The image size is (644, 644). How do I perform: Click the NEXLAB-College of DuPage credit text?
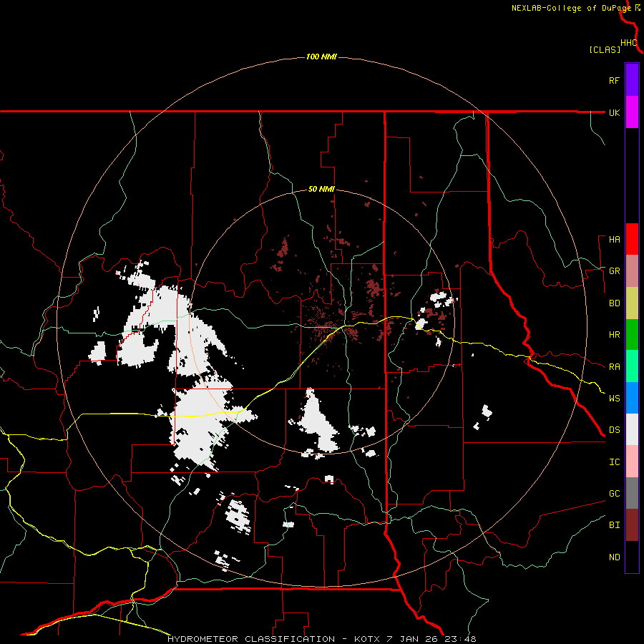(x=571, y=8)
